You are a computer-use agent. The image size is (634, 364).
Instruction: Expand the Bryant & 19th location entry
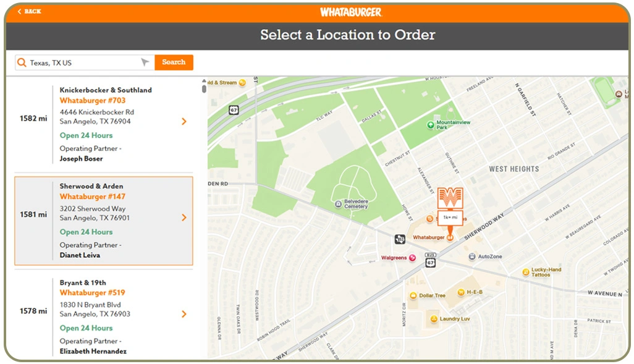pyautogui.click(x=184, y=314)
